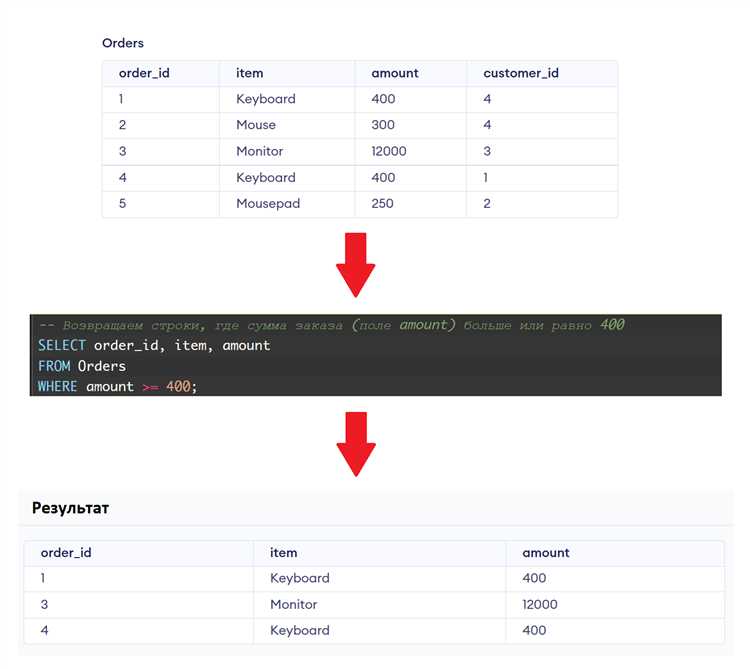Click the WHERE keyword in the SQL code

tap(57, 386)
